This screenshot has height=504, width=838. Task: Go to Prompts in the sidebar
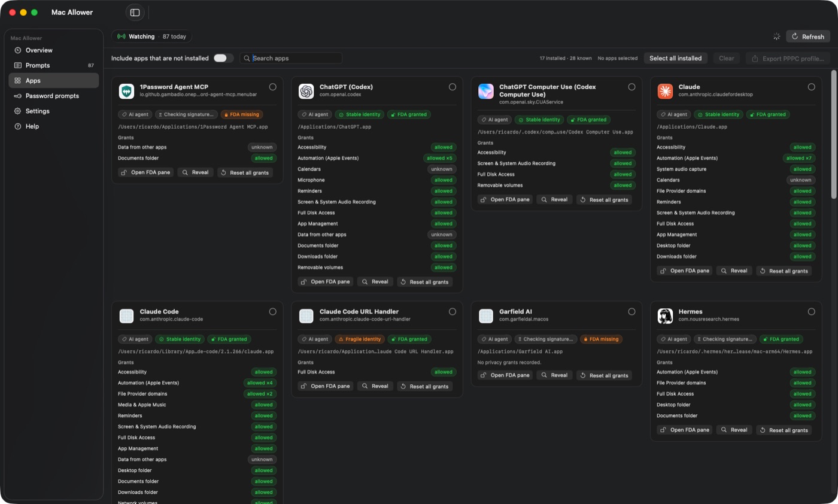point(54,65)
